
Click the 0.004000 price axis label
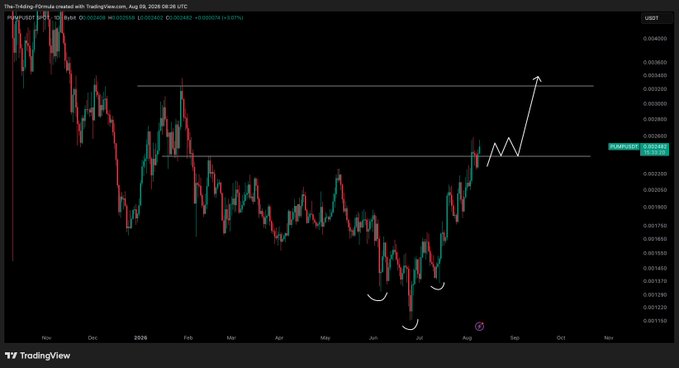(x=655, y=39)
